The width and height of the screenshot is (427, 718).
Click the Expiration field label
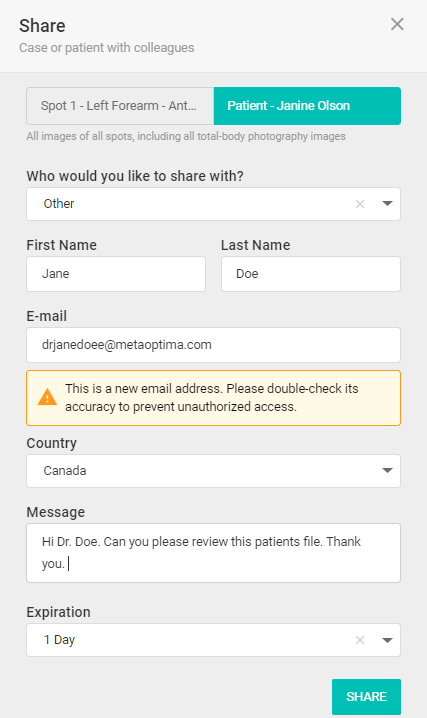[59, 612]
